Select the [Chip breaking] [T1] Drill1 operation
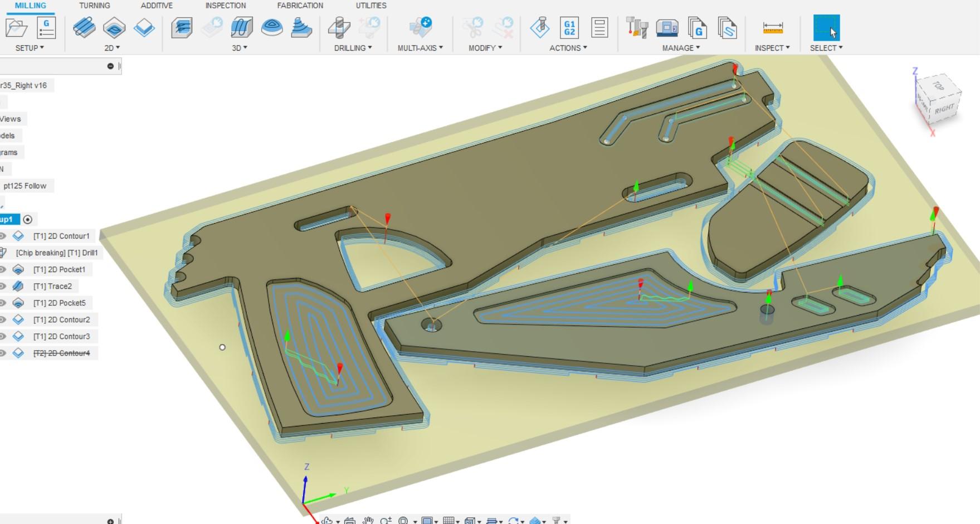Image resolution: width=980 pixels, height=524 pixels. [57, 253]
